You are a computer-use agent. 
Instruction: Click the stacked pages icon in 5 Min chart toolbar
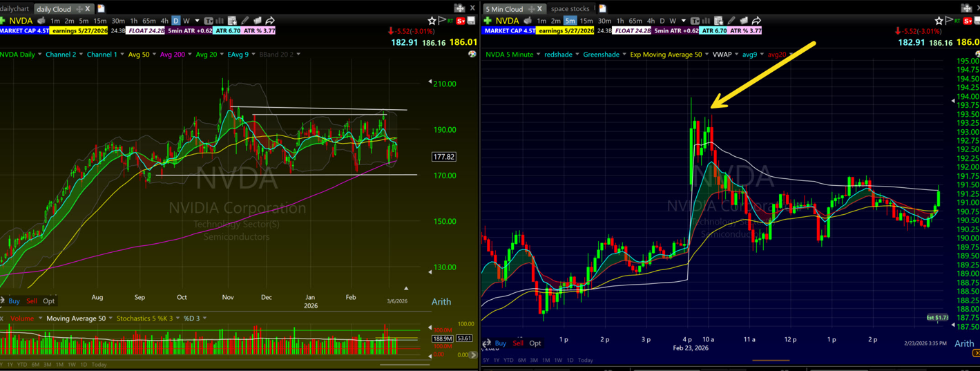743,21
